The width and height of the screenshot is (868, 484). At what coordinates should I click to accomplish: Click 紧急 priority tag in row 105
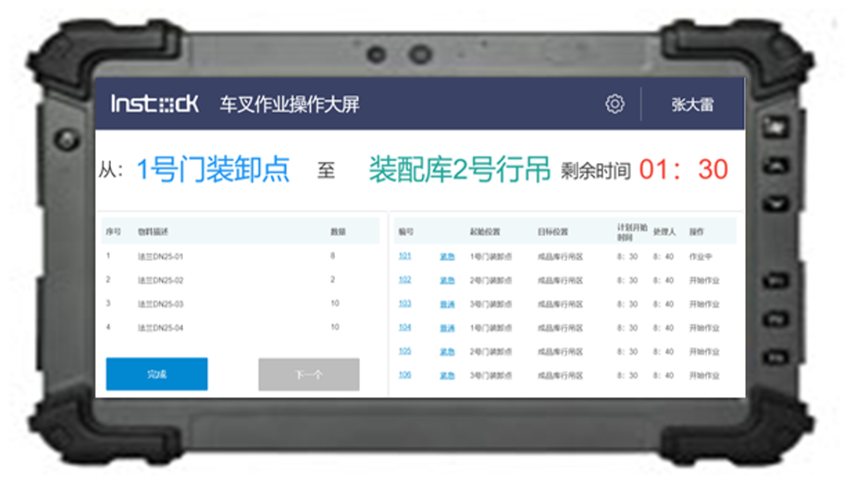[x=447, y=352]
